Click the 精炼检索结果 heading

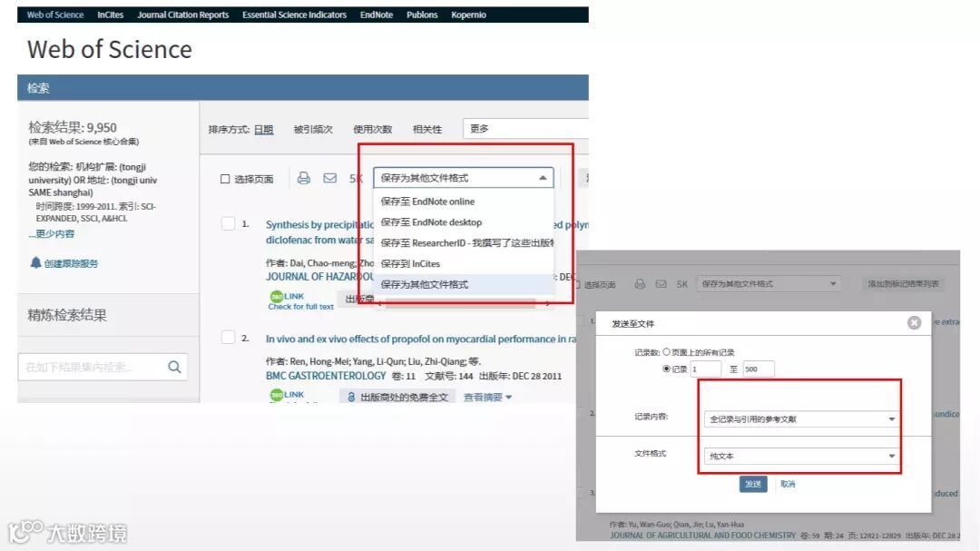pos(67,315)
